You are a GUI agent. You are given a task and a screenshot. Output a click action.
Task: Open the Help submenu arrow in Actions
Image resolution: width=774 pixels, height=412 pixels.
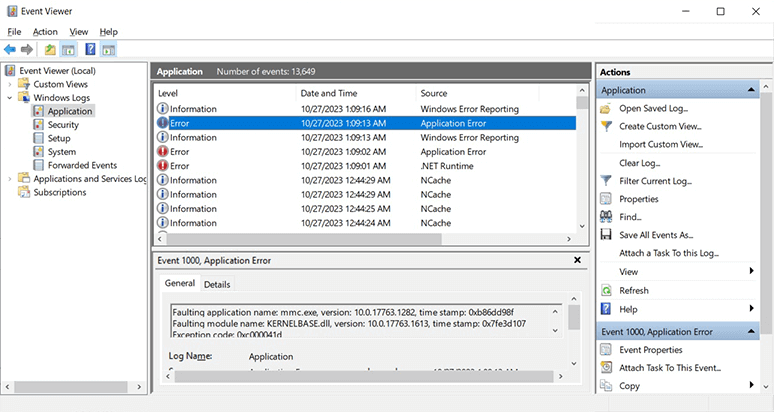pos(751,308)
